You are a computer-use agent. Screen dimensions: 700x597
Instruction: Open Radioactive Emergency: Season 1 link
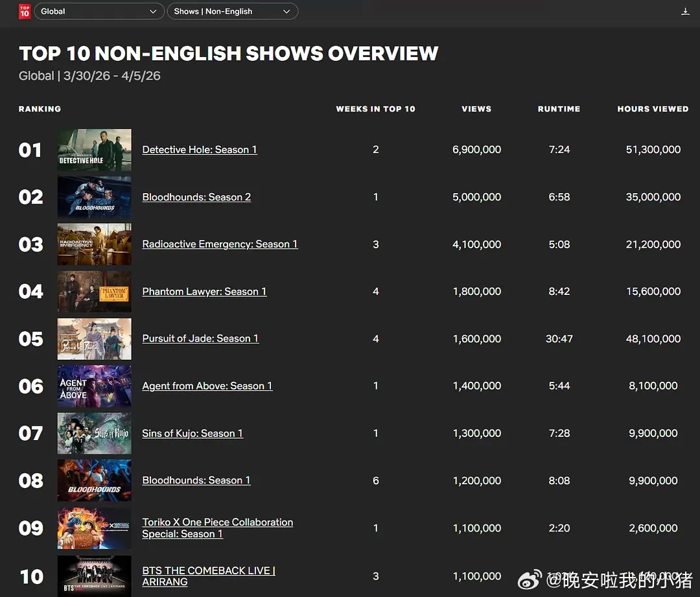(x=220, y=244)
